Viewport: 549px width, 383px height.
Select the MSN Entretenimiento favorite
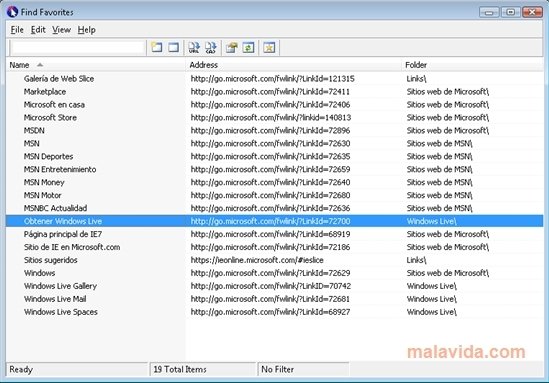pos(60,169)
